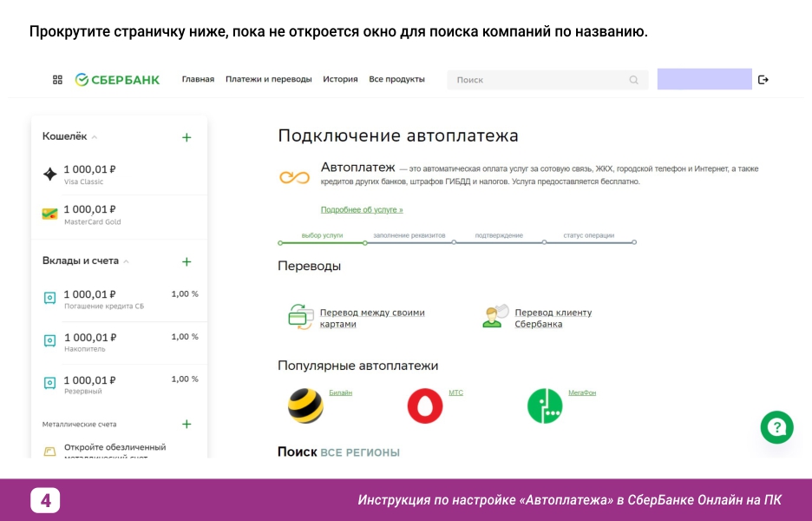Click the Visa Classic card icon
Viewport: 812px width, 521px height.
pyautogui.click(x=50, y=174)
